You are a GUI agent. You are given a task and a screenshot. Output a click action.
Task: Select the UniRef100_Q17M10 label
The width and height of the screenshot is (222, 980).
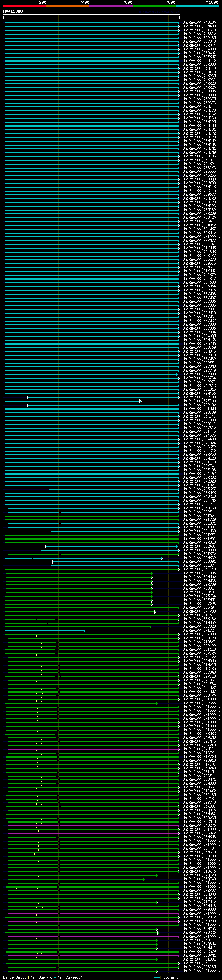click(x=199, y=902)
